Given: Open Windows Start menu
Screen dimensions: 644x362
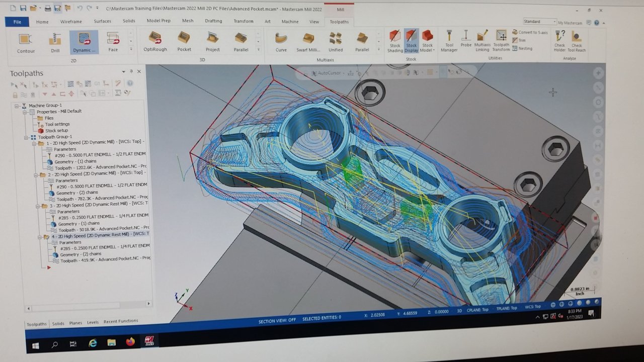Looking at the screenshot, I should click(35, 345).
